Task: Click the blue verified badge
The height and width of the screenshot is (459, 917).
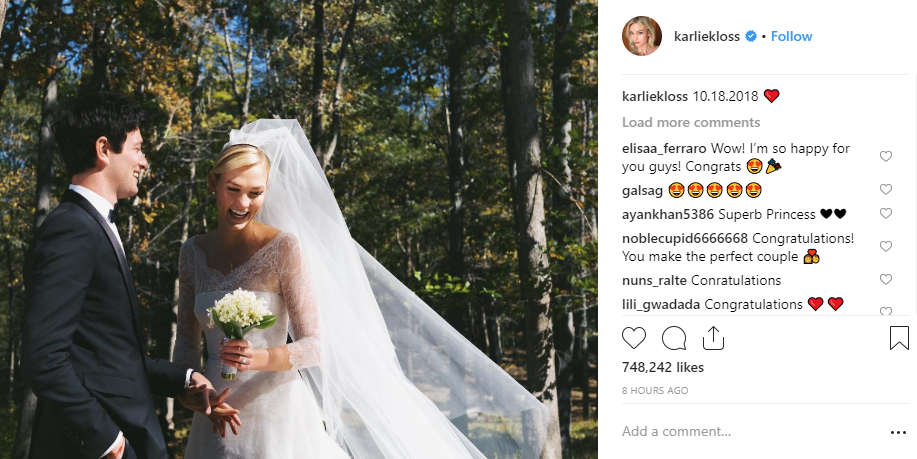Action: click(x=751, y=36)
